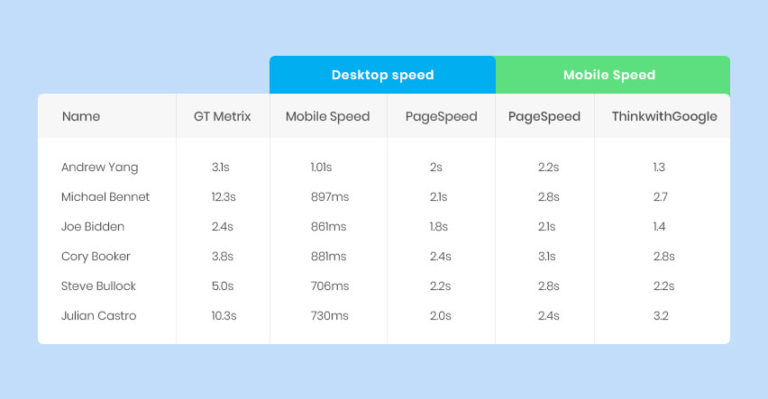768x399 pixels.
Task: Click the 1.01s Mobile Speed value
Action: click(321, 167)
